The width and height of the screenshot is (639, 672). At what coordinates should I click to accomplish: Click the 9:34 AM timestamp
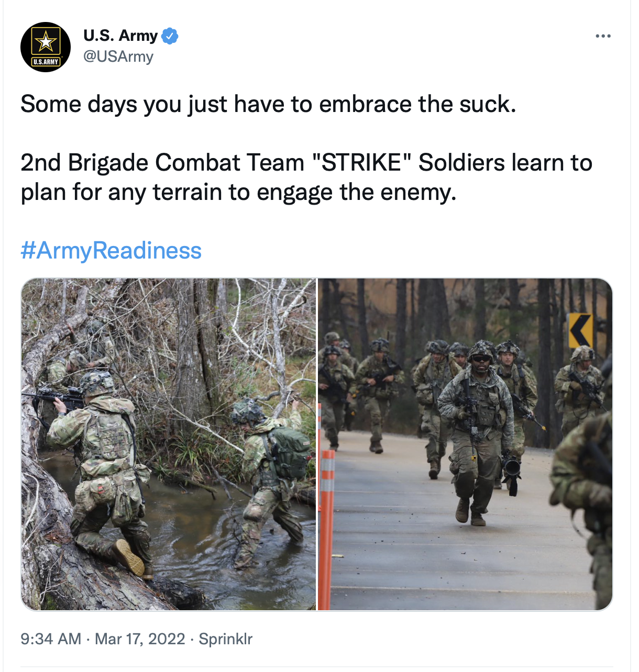[x=51, y=639]
